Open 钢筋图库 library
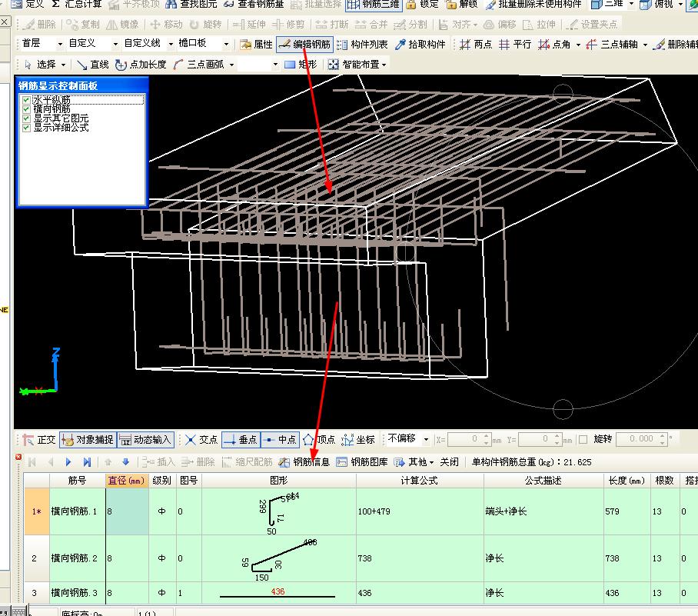Screen dimensions: 698x616 coord(362,462)
